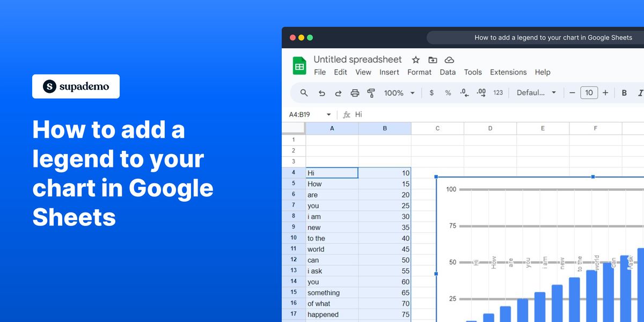Expand the name box range dropdown
This screenshot has height=322, width=644.
329,114
